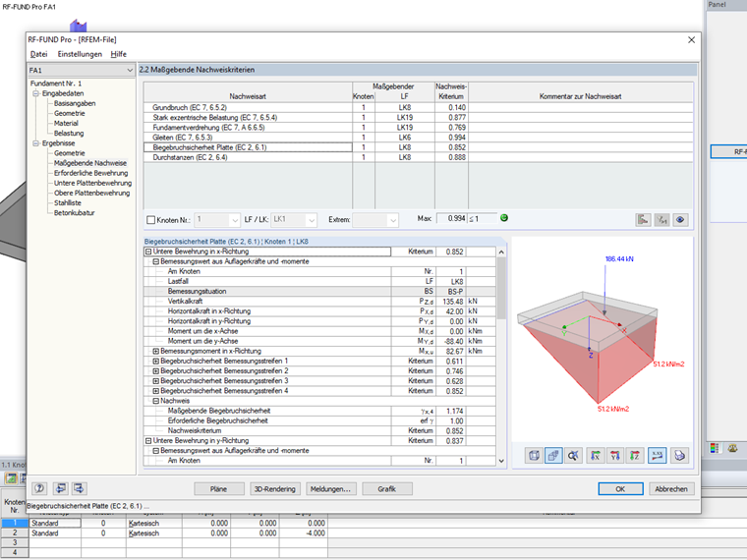The image size is (747, 560).
Task: Confirm with the OK button
Action: pos(620,489)
